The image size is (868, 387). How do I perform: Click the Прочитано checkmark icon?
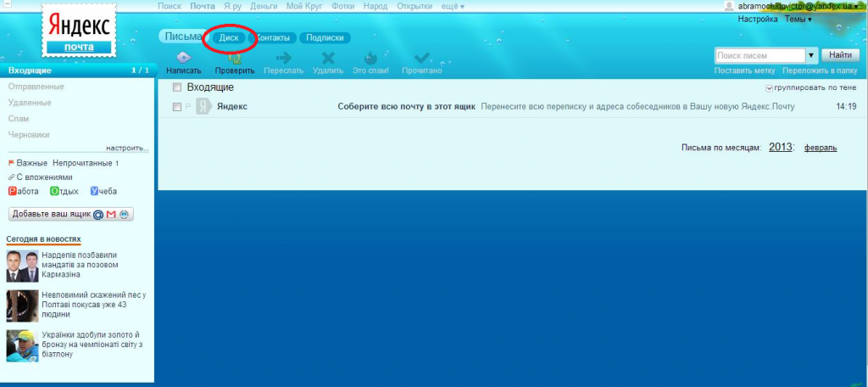coord(422,58)
